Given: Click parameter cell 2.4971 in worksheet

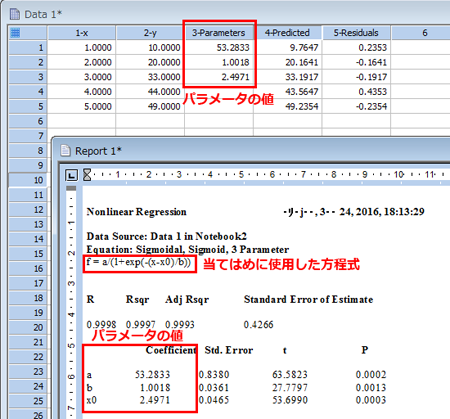Looking at the screenshot, I should [x=219, y=77].
